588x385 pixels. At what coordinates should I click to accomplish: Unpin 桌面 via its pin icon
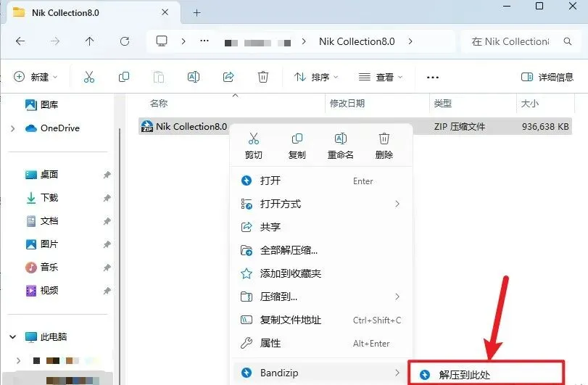tap(107, 175)
